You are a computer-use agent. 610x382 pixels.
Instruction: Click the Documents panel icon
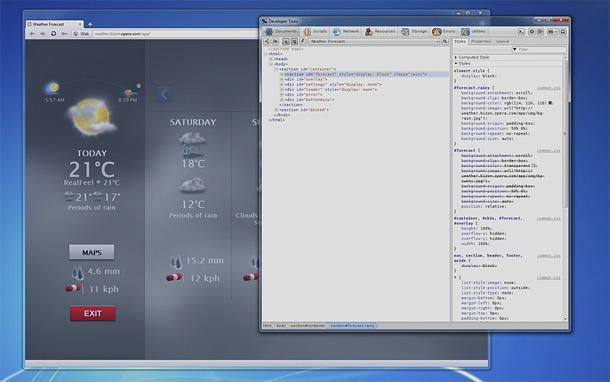coord(269,32)
